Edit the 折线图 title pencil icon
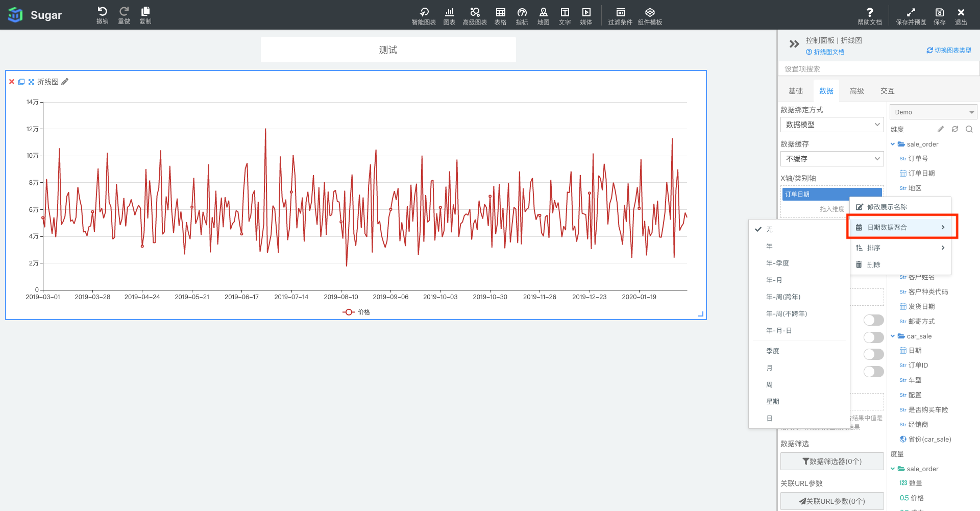980x511 pixels. click(65, 82)
